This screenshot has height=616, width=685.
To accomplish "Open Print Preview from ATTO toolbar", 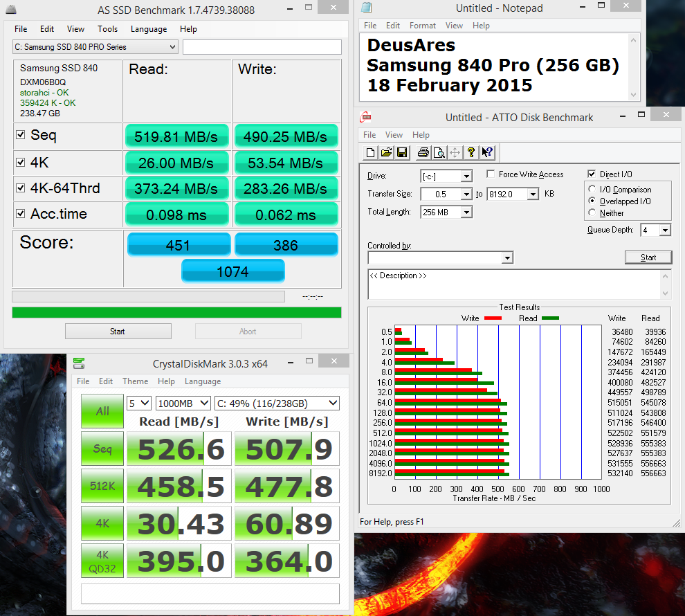I will tap(438, 152).
